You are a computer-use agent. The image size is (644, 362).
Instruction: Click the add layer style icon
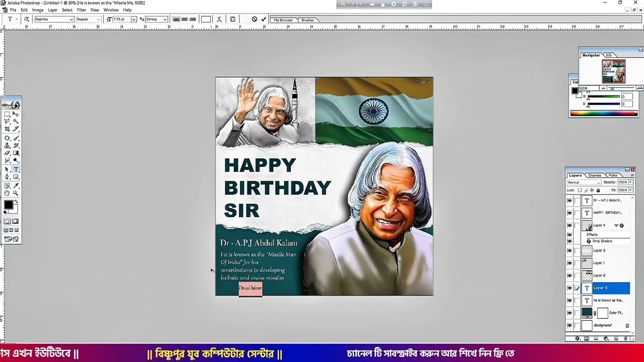pos(578,338)
